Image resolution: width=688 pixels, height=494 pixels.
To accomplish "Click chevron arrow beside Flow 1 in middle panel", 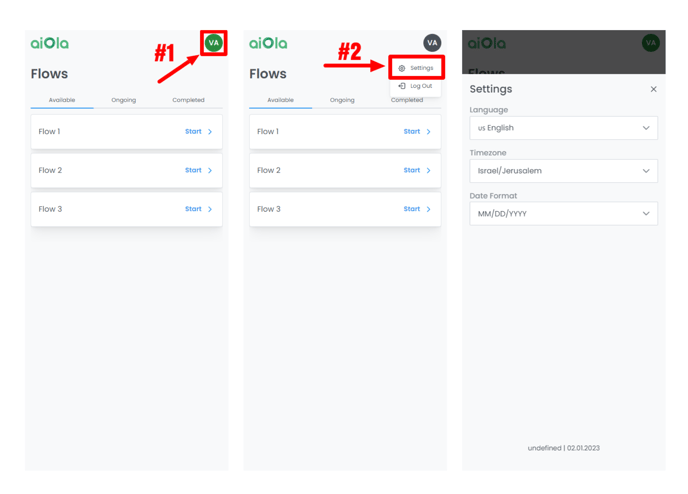I will coord(428,132).
